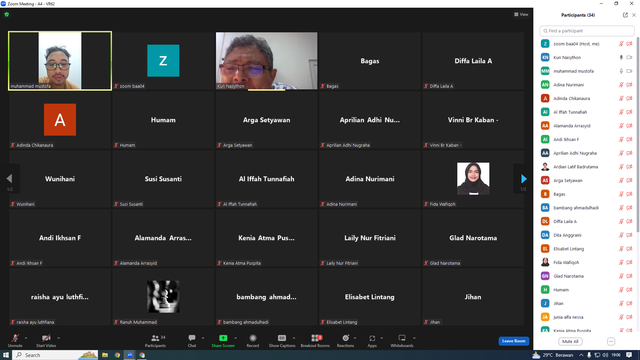640x360 pixels.
Task: Toggle Kun Nasython's camera icon in list
Action: click(x=629, y=58)
